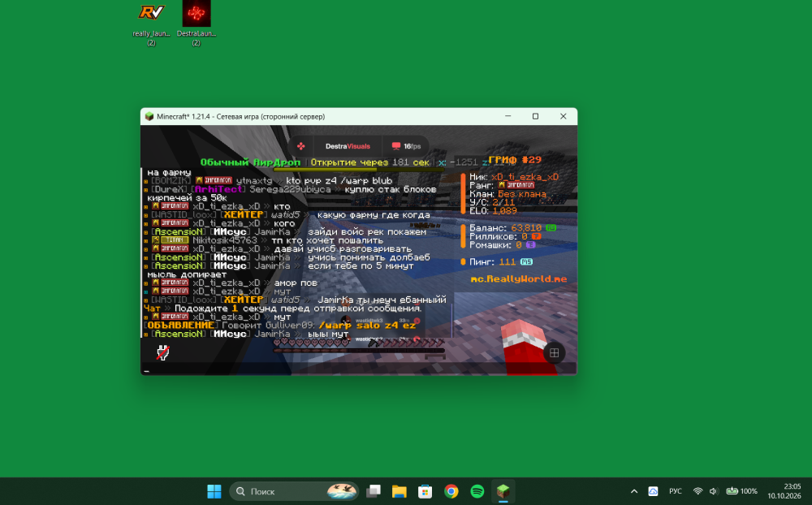
Task: Click chat message 'какую фарму где когда'
Action: click(374, 215)
